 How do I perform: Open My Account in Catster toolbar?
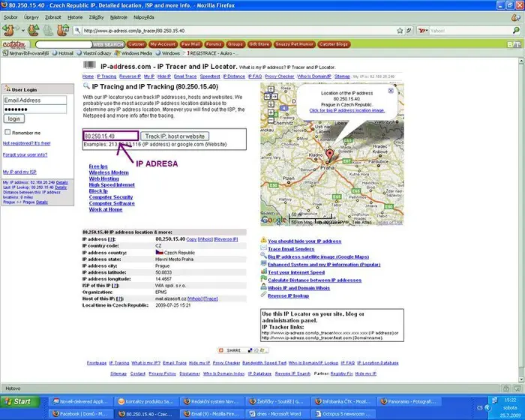163,44
